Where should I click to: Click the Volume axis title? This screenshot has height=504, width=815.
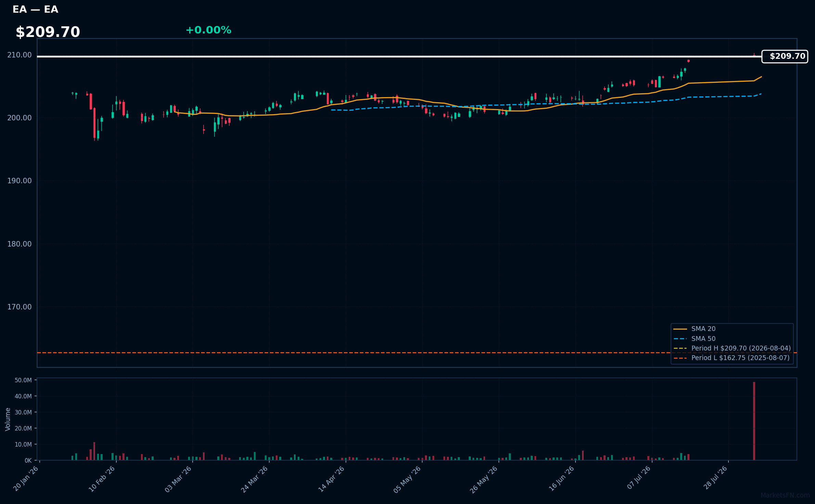tap(8, 419)
